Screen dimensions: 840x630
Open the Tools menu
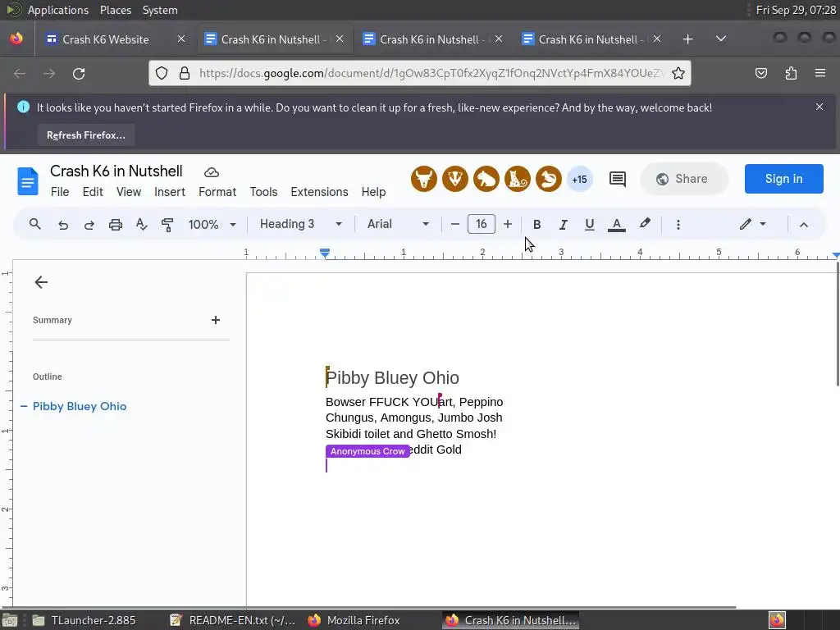(263, 192)
